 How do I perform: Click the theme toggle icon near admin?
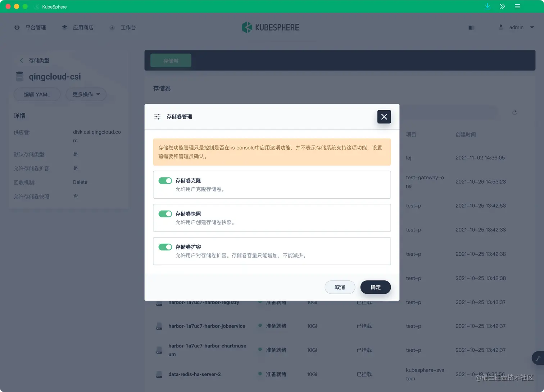(x=471, y=28)
